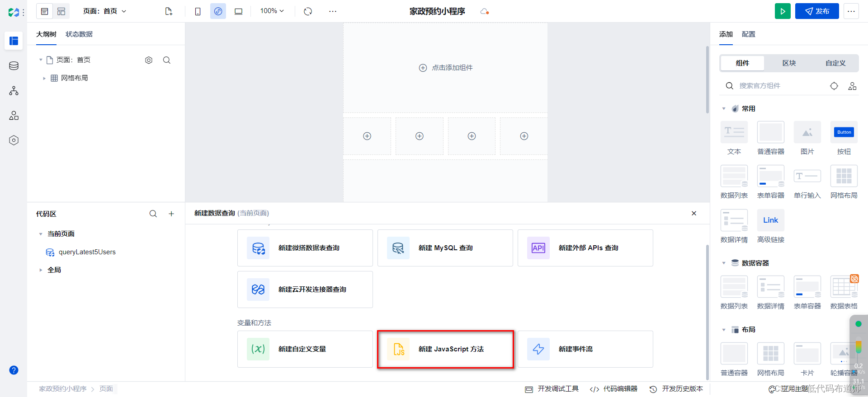Image resolution: width=868 pixels, height=397 pixels.
Task: Click 点击添加组件 on the canvas
Action: [446, 68]
